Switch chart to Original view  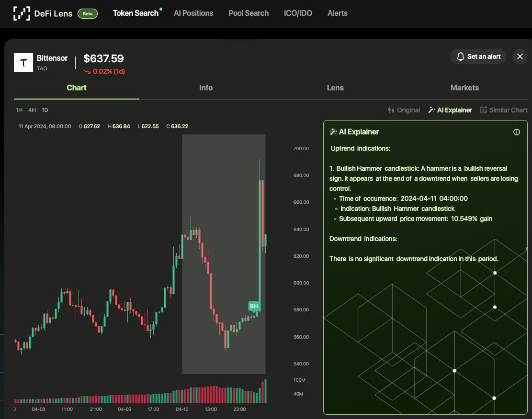click(x=404, y=110)
